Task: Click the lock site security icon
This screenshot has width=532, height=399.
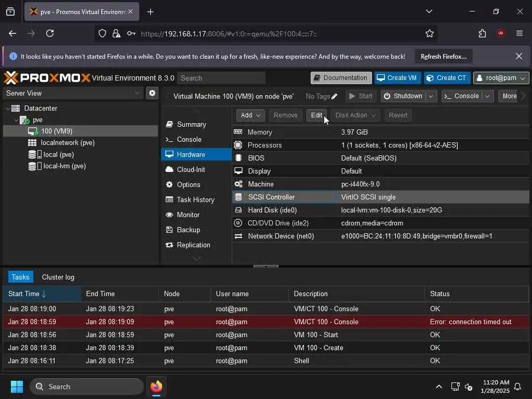Action: pos(116,33)
